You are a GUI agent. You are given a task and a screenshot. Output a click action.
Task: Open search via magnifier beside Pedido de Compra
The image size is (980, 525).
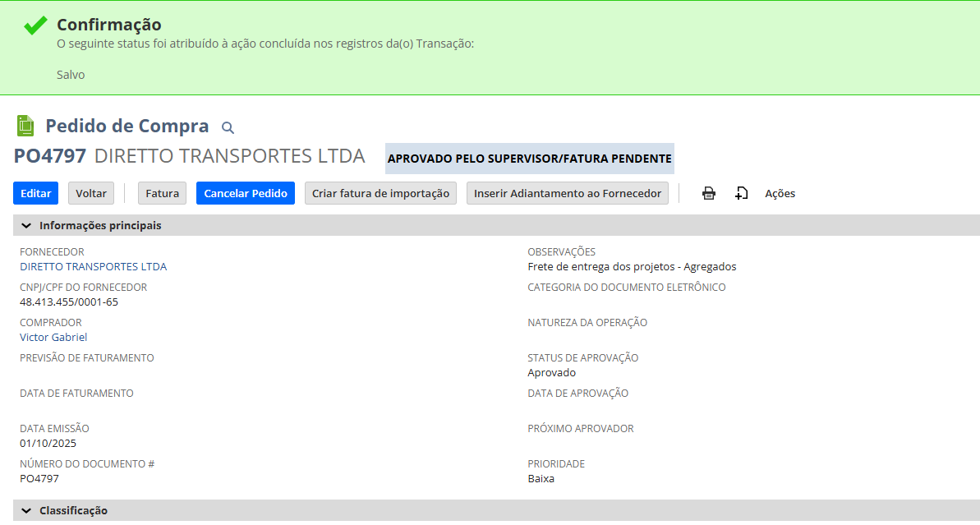coord(228,127)
